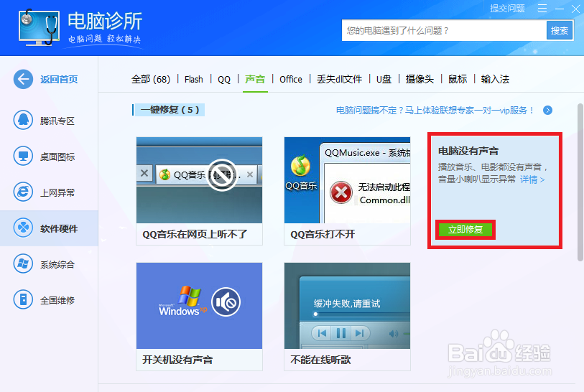The image size is (584, 392).
Task: Click the caption QQ音乐打不开
Action: [323, 234]
